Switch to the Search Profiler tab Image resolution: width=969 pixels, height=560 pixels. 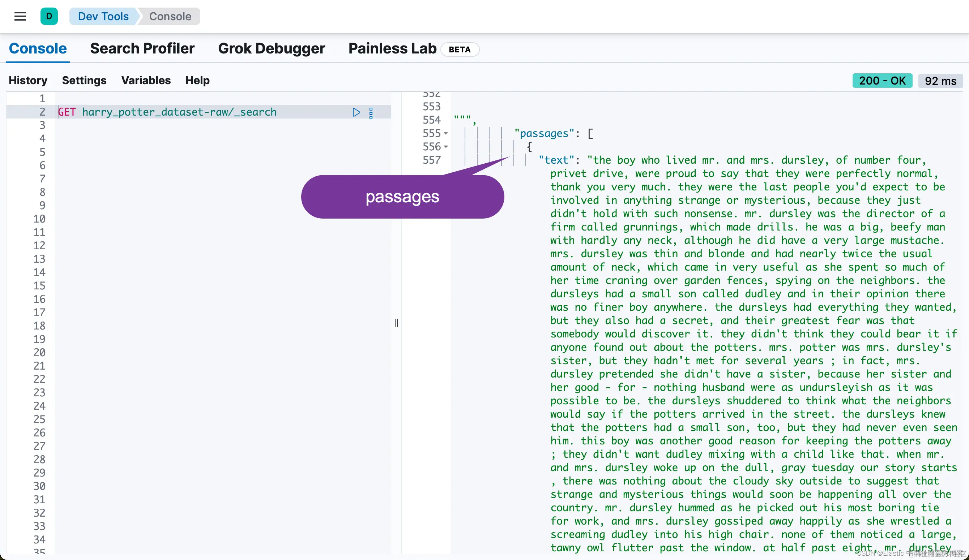142,48
